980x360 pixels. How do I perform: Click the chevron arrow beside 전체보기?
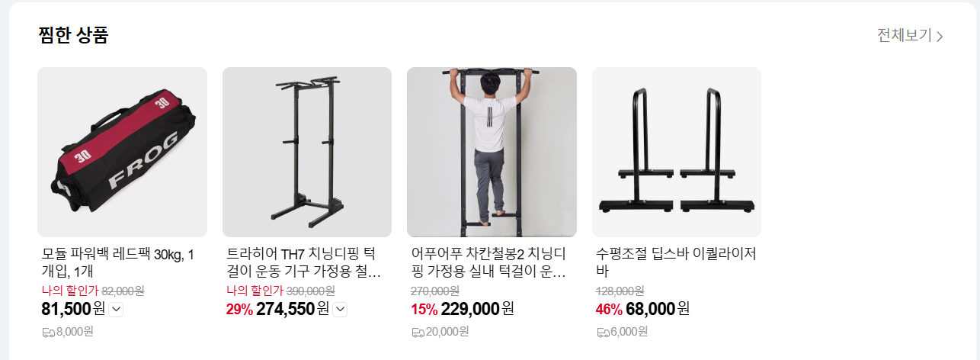tap(940, 36)
